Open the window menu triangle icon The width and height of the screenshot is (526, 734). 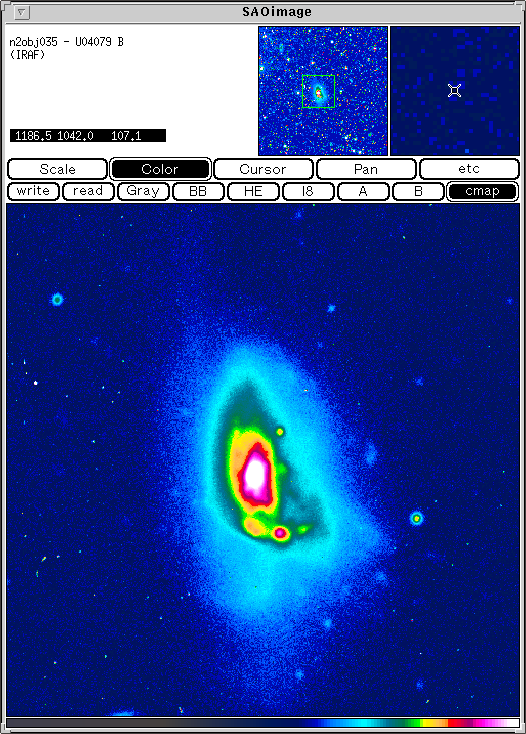[22, 12]
